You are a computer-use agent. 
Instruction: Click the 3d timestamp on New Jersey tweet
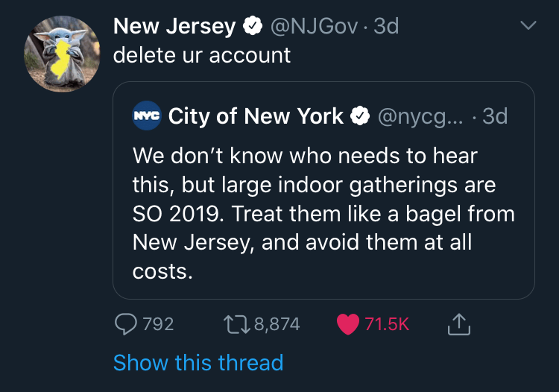(385, 27)
